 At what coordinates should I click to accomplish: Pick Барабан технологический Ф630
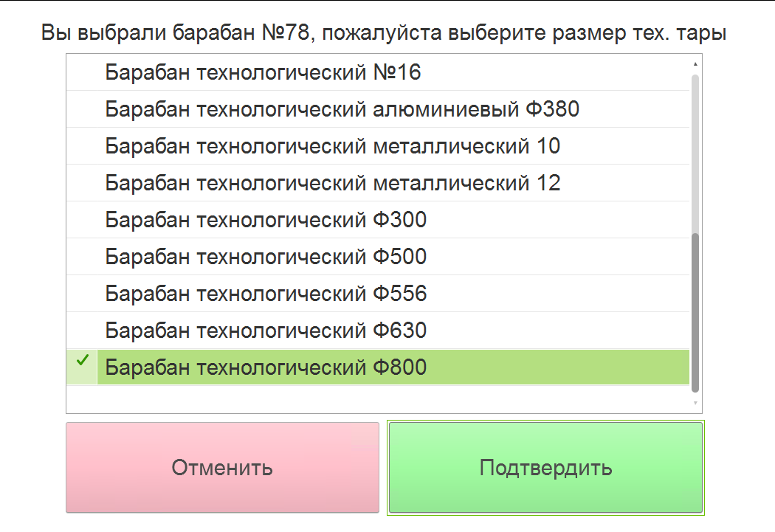(x=378, y=331)
